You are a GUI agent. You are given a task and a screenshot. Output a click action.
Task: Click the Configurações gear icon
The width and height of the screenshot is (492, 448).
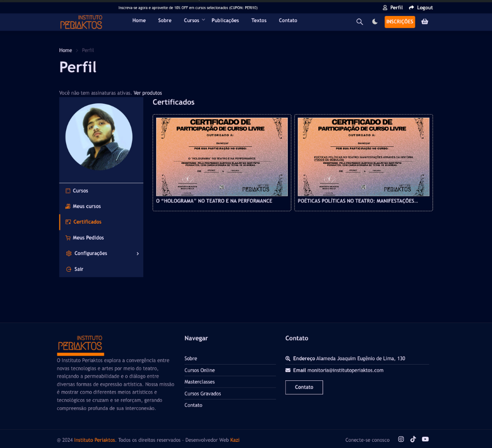69,254
